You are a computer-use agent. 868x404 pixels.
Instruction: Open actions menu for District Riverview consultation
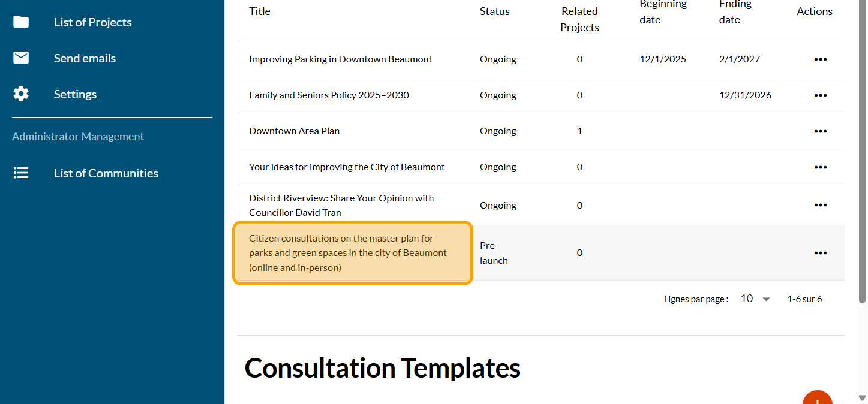click(x=820, y=205)
